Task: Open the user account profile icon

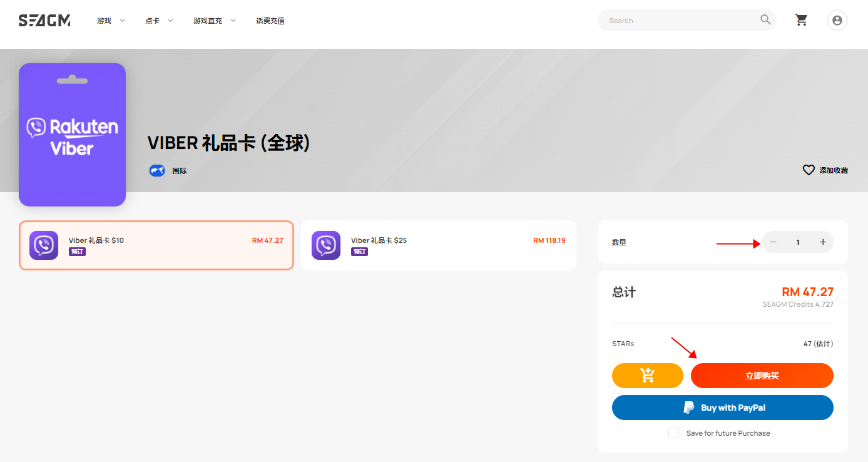Action: (837, 20)
